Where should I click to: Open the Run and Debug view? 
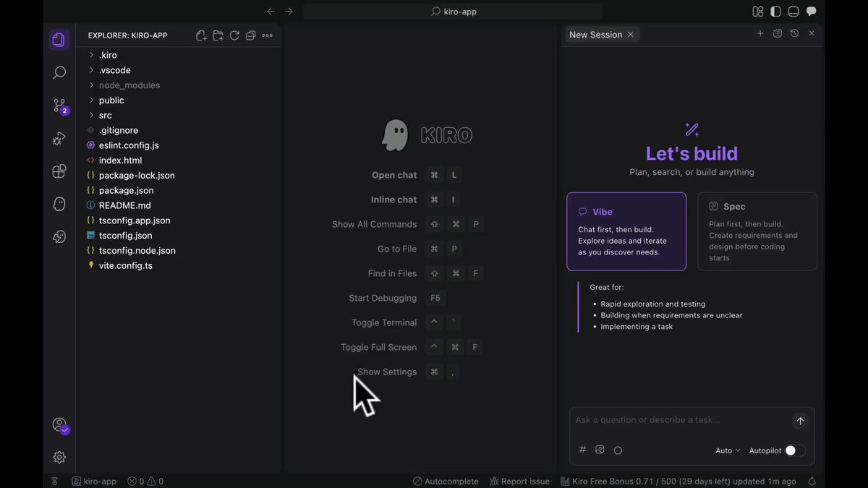59,138
